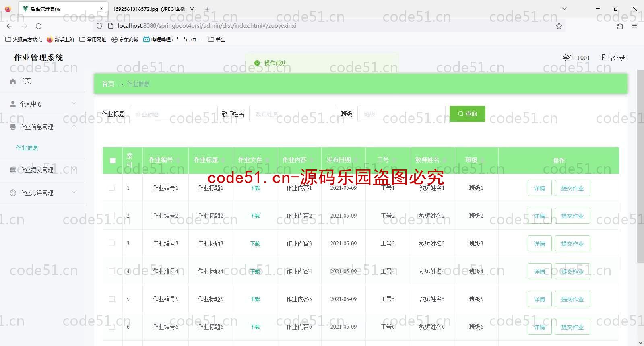Open 作业提交管理 sidebar menu
This screenshot has width=644, height=346.
[x=42, y=170]
